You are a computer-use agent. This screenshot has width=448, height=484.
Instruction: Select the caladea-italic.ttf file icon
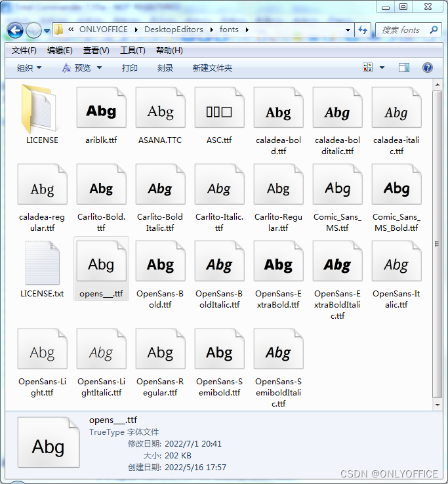tap(396, 108)
